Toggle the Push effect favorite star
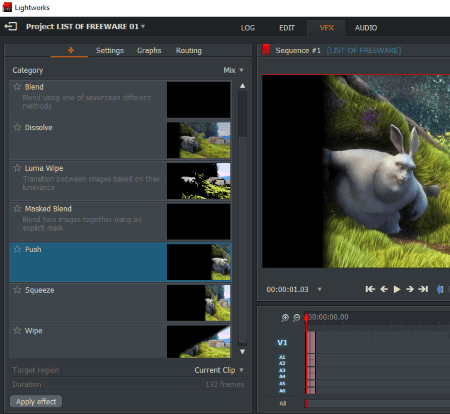Screen dimensions: 450x414 pyautogui.click(x=17, y=249)
